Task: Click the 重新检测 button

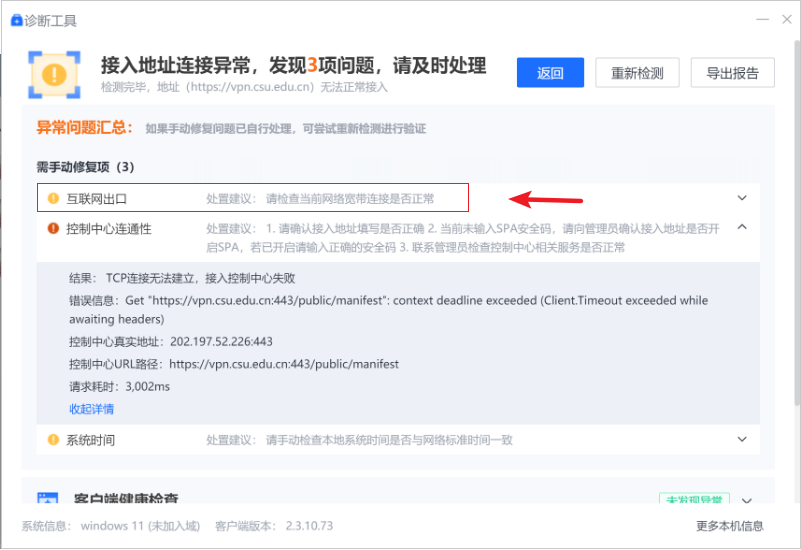Action: click(x=637, y=73)
